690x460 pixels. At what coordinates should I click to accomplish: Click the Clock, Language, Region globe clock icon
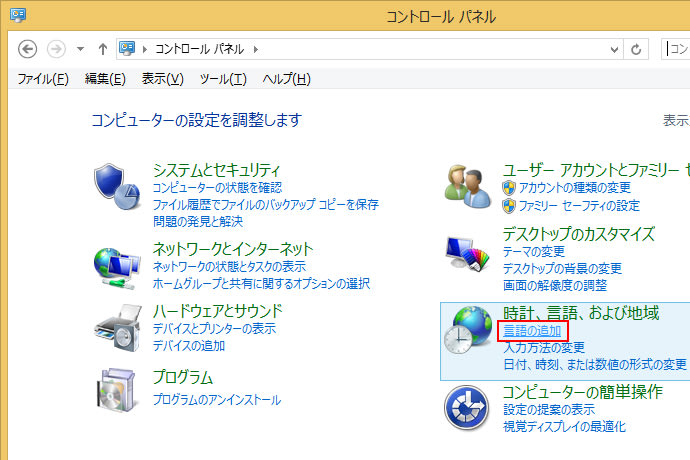coord(467,330)
